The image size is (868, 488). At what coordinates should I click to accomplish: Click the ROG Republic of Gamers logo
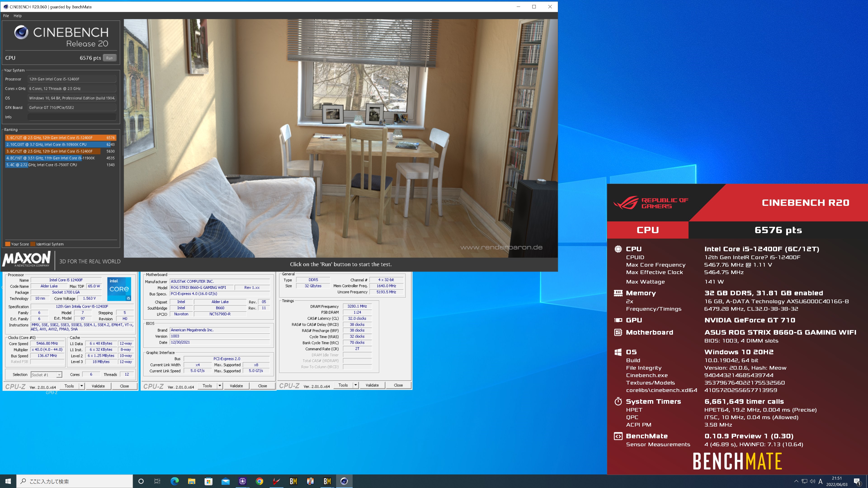pyautogui.click(x=651, y=203)
